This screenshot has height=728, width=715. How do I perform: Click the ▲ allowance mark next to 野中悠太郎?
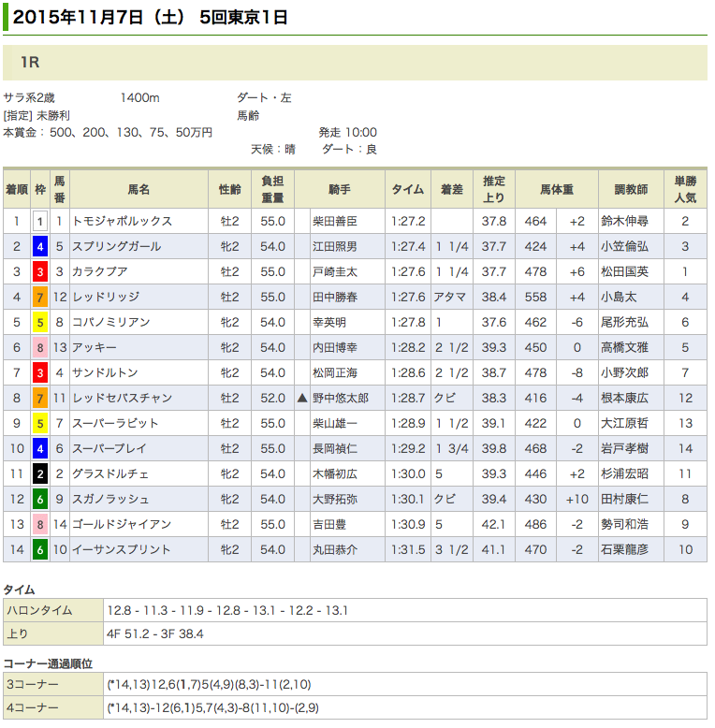tap(302, 399)
